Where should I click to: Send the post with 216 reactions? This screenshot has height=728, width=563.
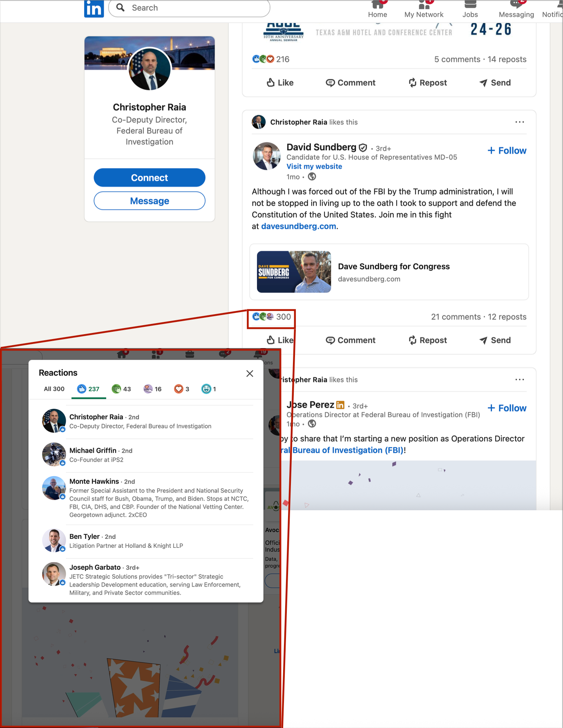tap(495, 83)
